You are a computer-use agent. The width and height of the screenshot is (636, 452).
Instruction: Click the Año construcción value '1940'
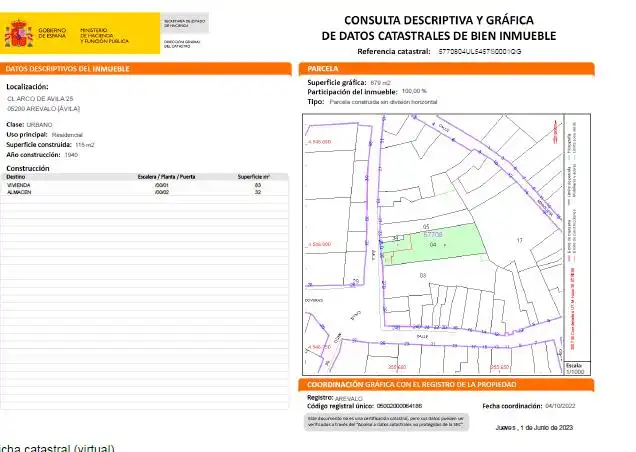pyautogui.click(x=71, y=155)
